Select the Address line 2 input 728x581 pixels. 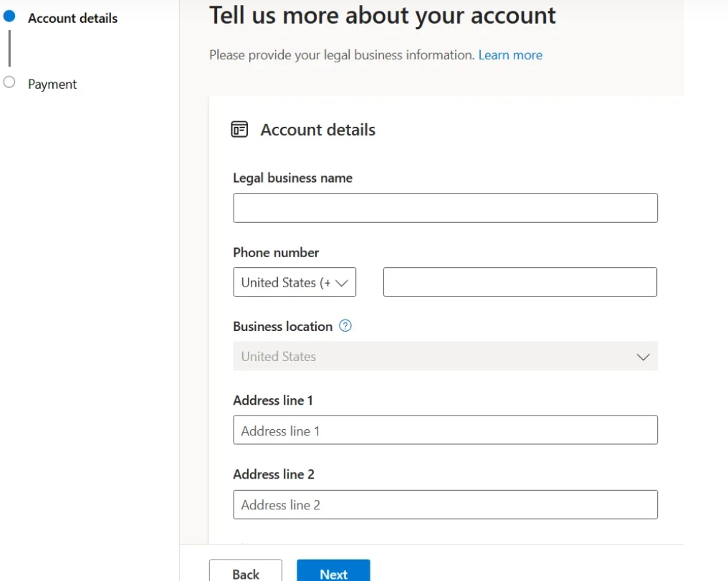445,504
